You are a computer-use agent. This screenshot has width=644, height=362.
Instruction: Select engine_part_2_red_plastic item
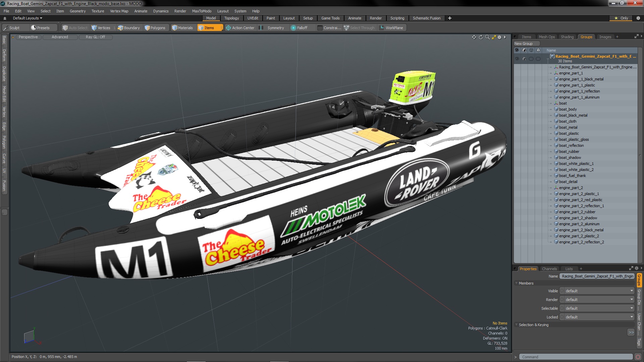[580, 200]
